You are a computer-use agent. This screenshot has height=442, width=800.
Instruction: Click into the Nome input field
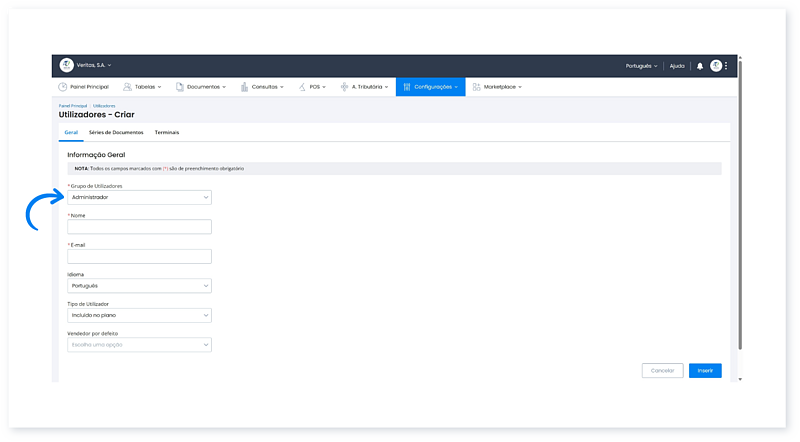pyautogui.click(x=139, y=227)
